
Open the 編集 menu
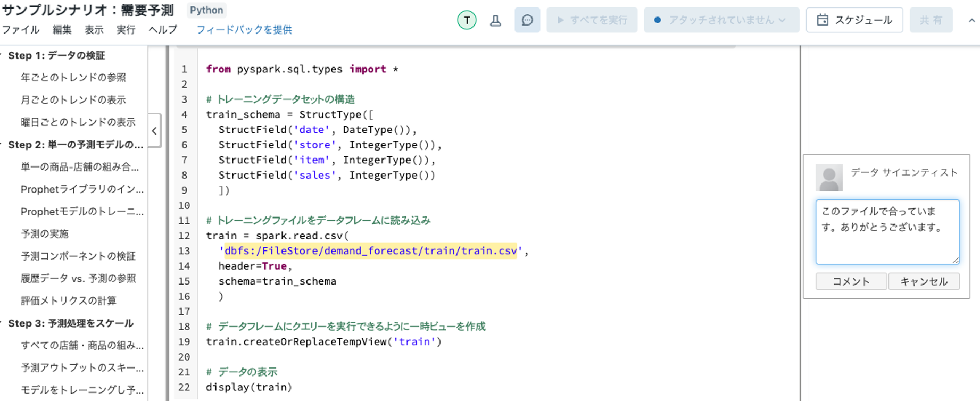(62, 30)
